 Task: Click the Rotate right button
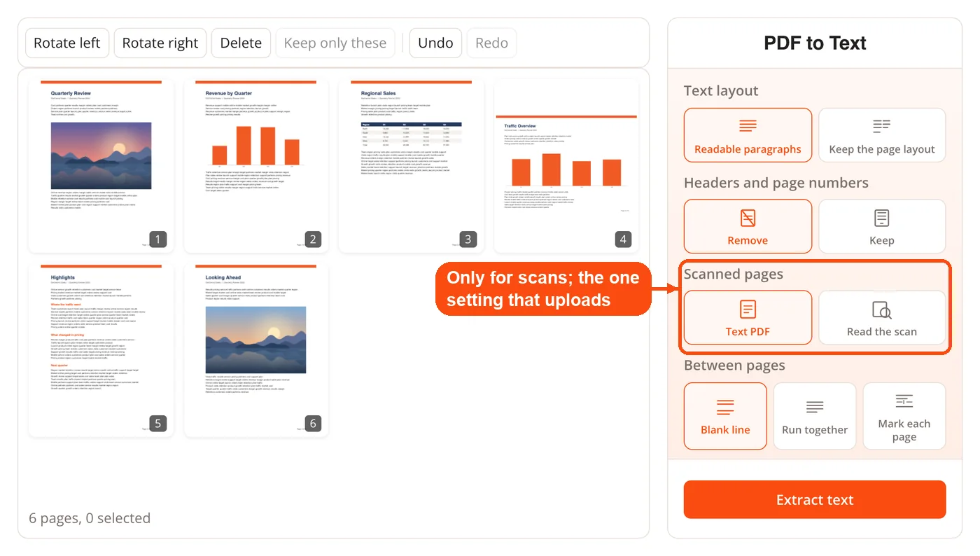160,43
